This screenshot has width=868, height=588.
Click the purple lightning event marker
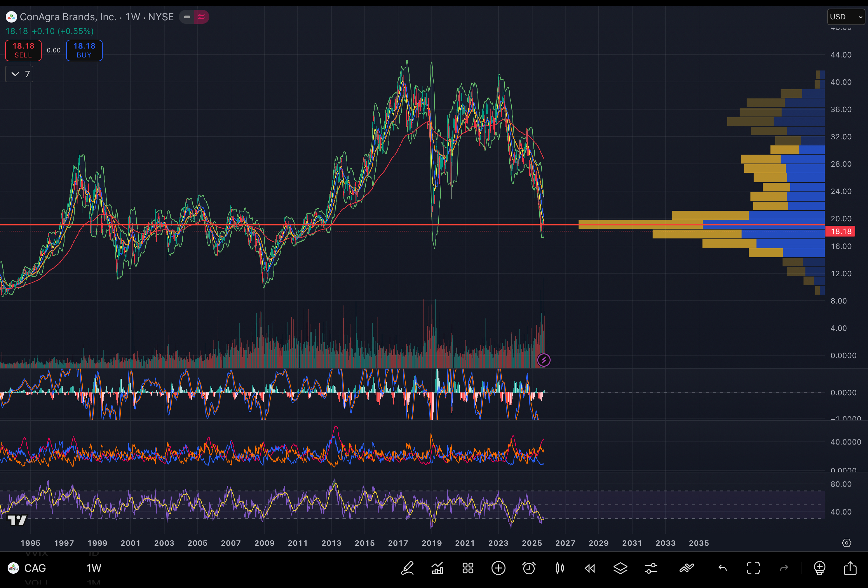click(543, 360)
